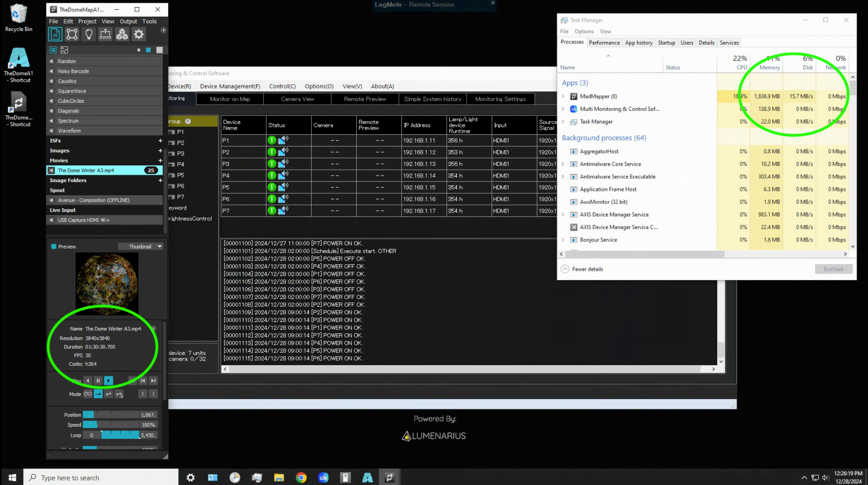Viewport: 868px width, 485px height.
Task: Click the light bulb fixtures icon
Action: pos(89,34)
